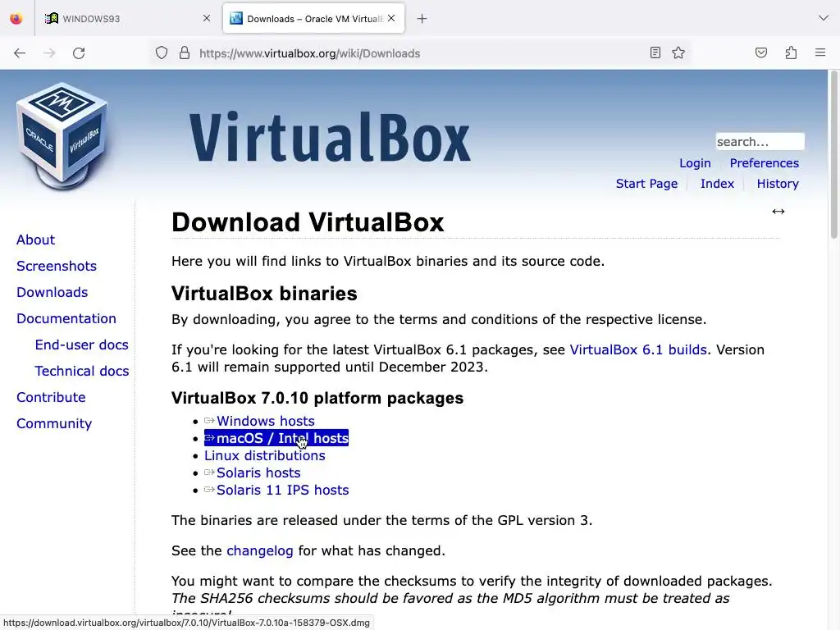Focus the search... box

(x=760, y=141)
